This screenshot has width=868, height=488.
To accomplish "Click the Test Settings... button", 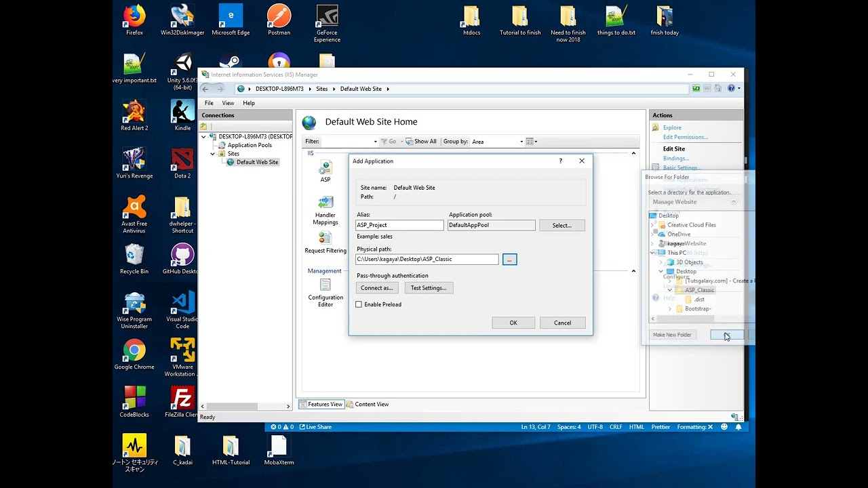I will [x=429, y=288].
